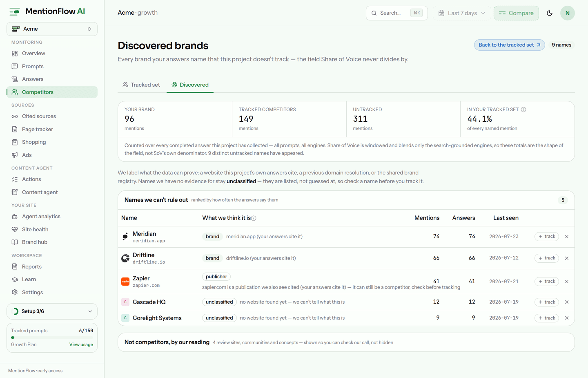This screenshot has width=588, height=378.
Task: Open the Last 7 days date dropdown
Action: (462, 13)
